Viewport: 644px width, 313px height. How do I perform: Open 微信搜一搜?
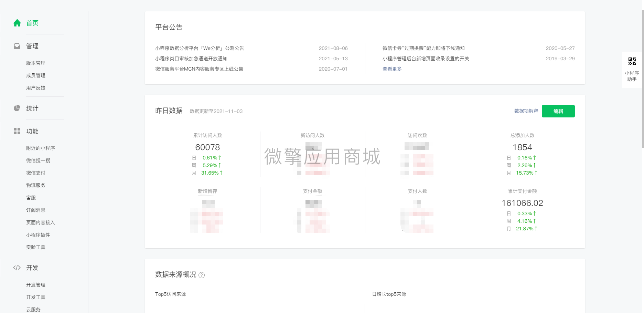point(38,160)
